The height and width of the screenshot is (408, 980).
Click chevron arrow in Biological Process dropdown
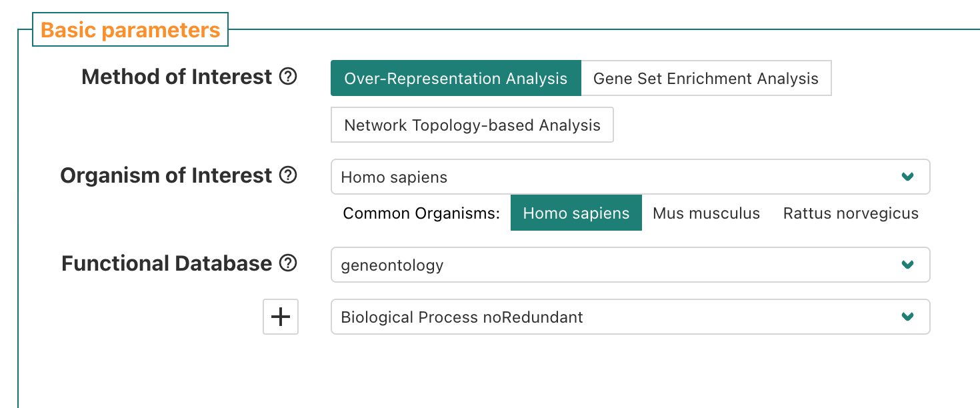[907, 317]
